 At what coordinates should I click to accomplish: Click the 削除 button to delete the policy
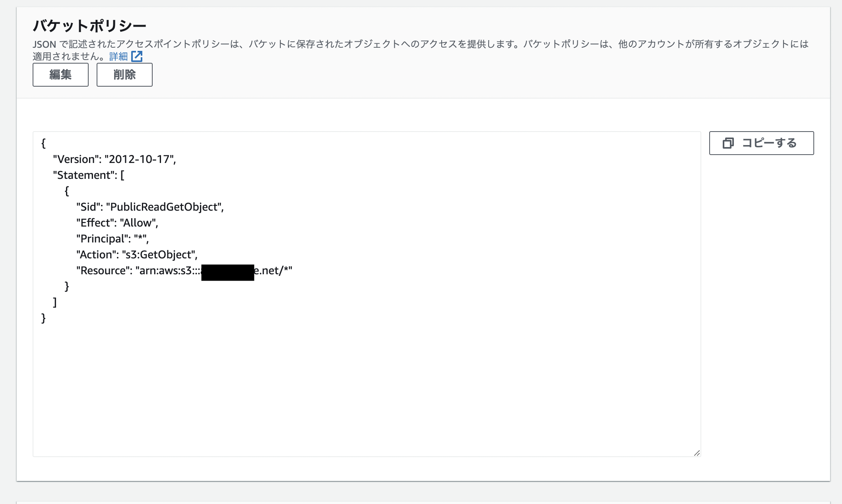pyautogui.click(x=124, y=74)
